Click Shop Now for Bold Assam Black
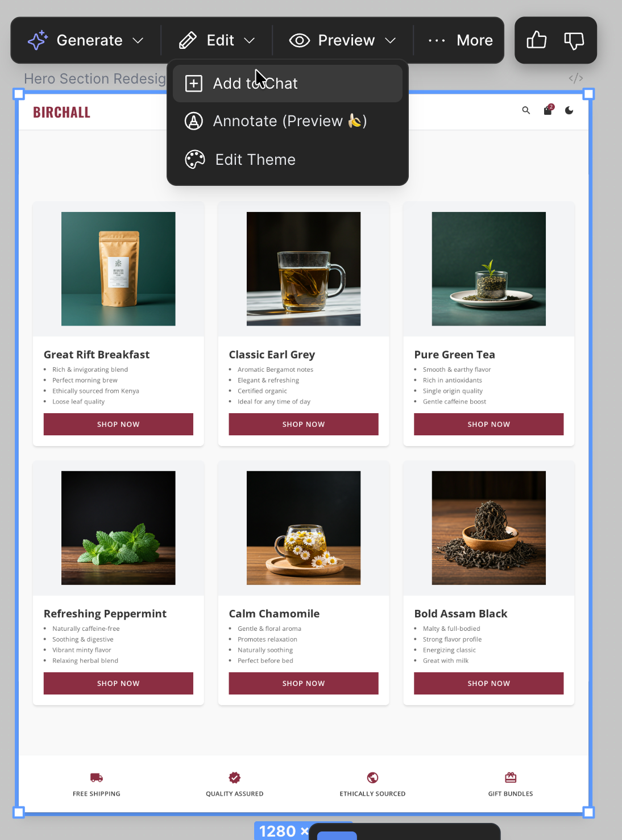Image resolution: width=622 pixels, height=840 pixels. click(489, 684)
